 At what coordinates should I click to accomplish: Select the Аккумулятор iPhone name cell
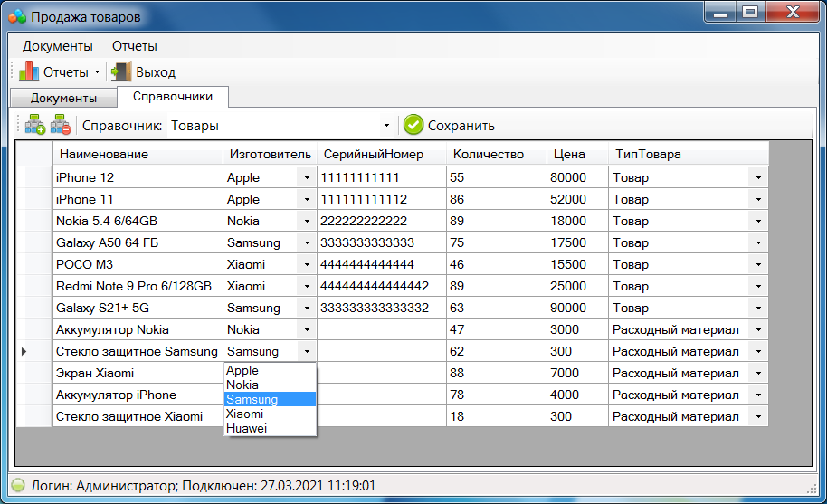[138, 395]
